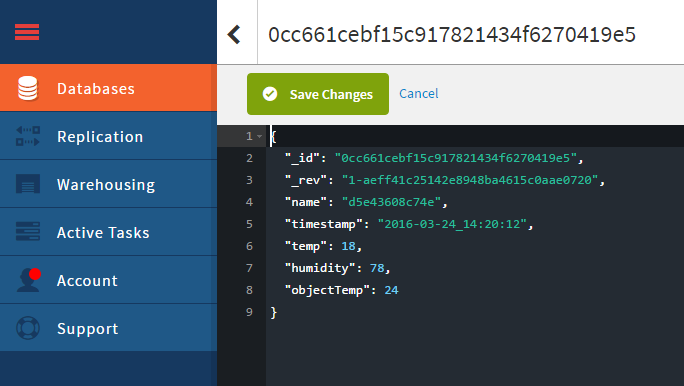The width and height of the screenshot is (684, 386).
Task: Open the Active Tasks menu item
Action: (x=108, y=232)
